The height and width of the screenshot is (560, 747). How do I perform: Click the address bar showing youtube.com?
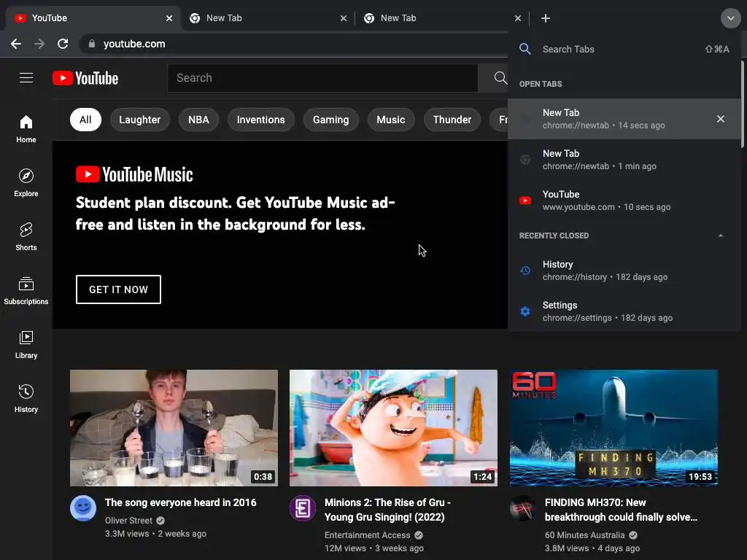(x=293, y=44)
